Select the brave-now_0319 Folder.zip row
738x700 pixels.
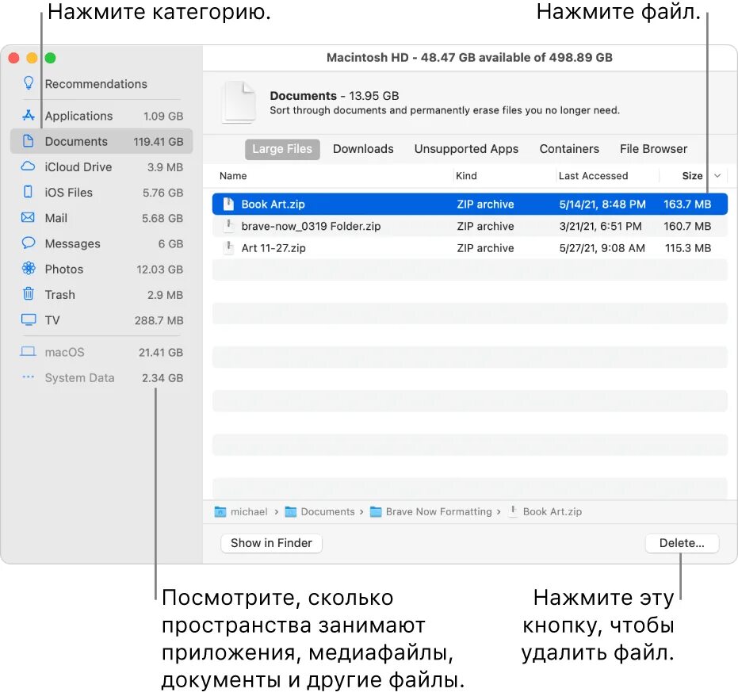[x=470, y=226]
